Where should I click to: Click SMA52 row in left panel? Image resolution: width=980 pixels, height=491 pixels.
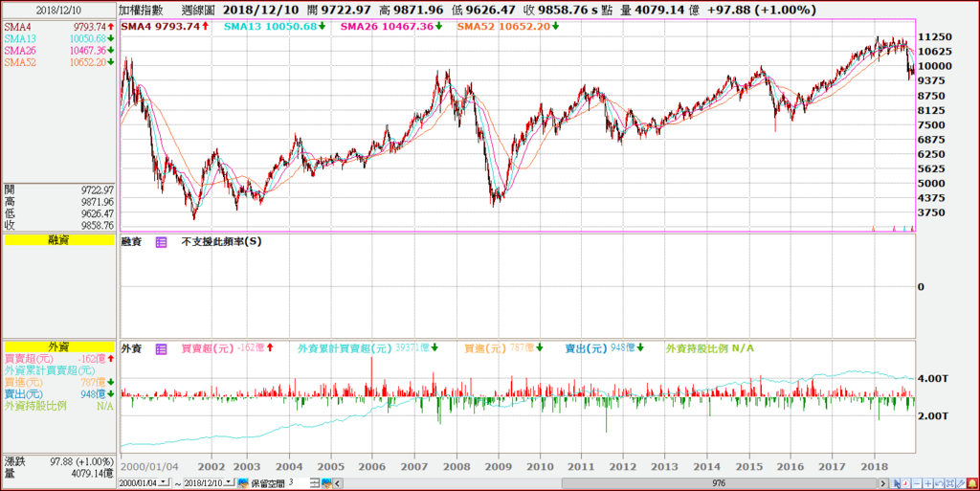click(58, 62)
